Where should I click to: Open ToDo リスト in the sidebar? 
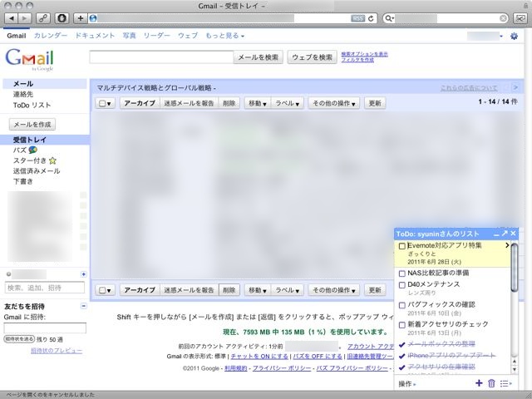(x=32, y=106)
